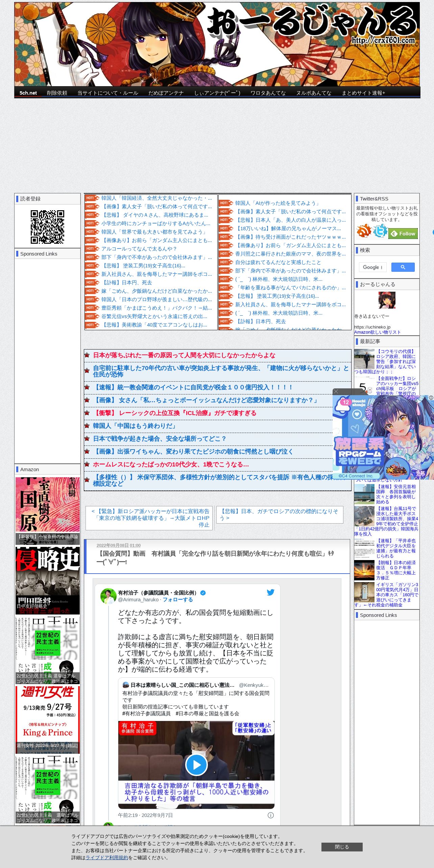The height and width of the screenshot is (868, 434).
Task: Open the ワロタあんてな menu item
Action: click(268, 93)
